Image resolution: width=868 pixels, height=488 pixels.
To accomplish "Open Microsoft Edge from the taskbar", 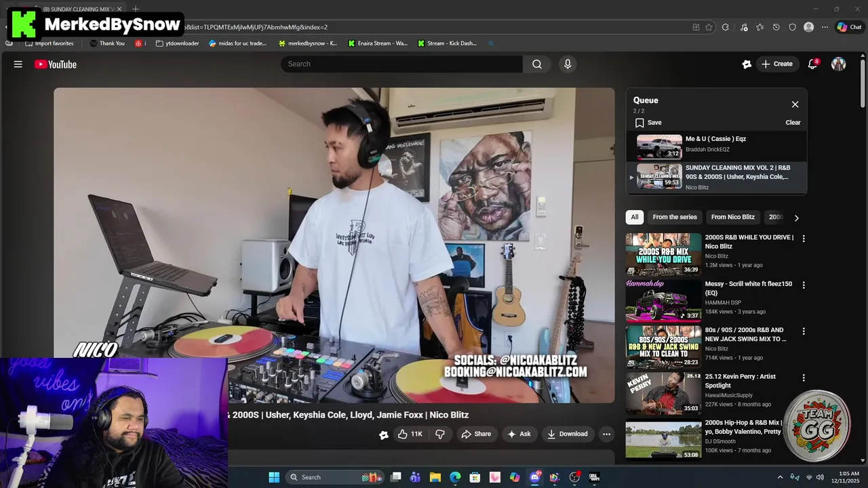I will (455, 477).
